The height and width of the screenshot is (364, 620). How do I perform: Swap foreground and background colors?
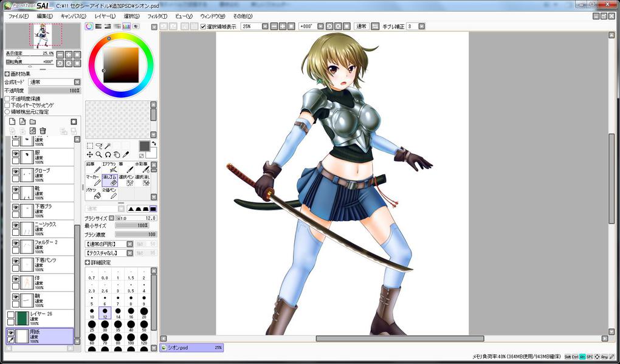click(154, 143)
